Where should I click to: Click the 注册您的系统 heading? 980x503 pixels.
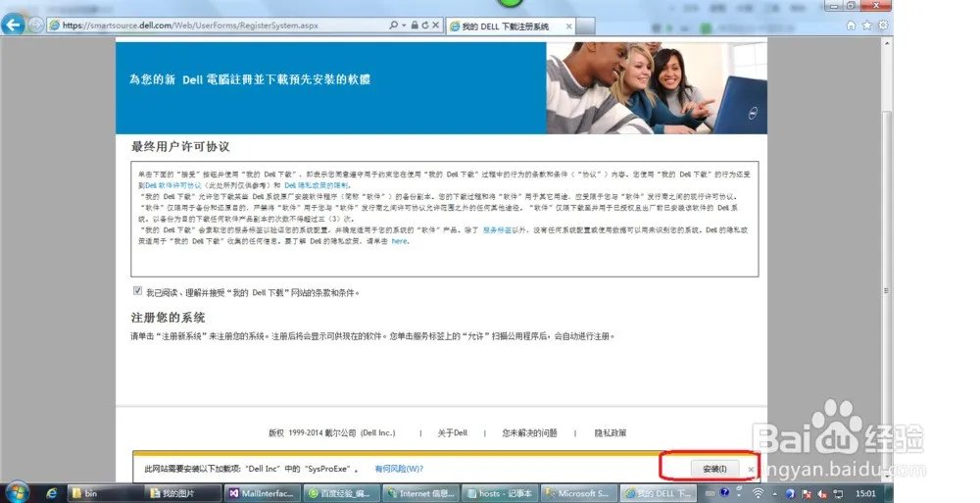[x=168, y=318]
